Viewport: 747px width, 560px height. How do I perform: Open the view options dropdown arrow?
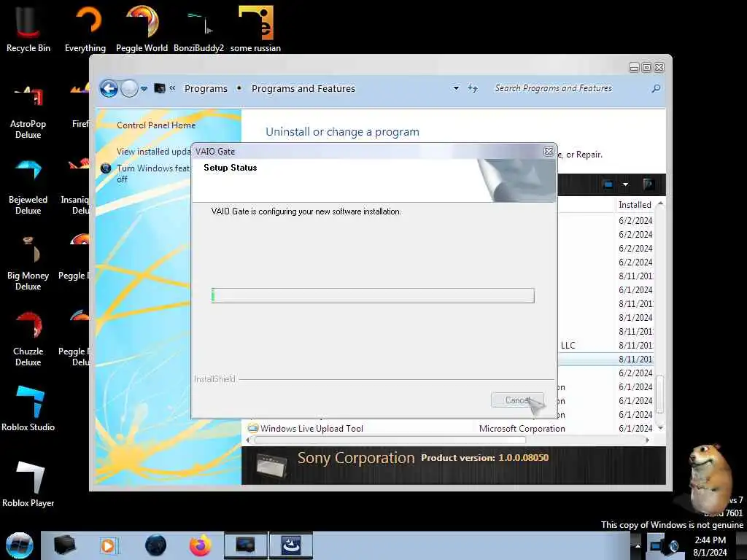[625, 184]
